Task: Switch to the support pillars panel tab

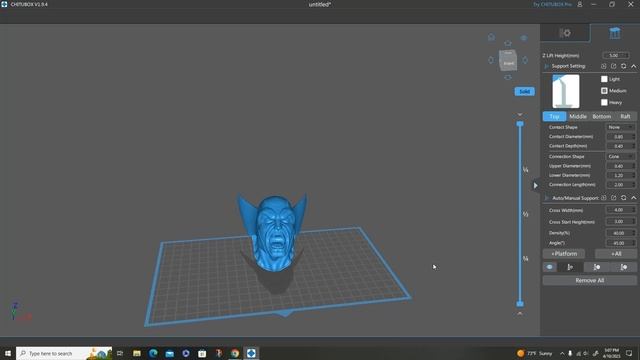Action: (615, 33)
